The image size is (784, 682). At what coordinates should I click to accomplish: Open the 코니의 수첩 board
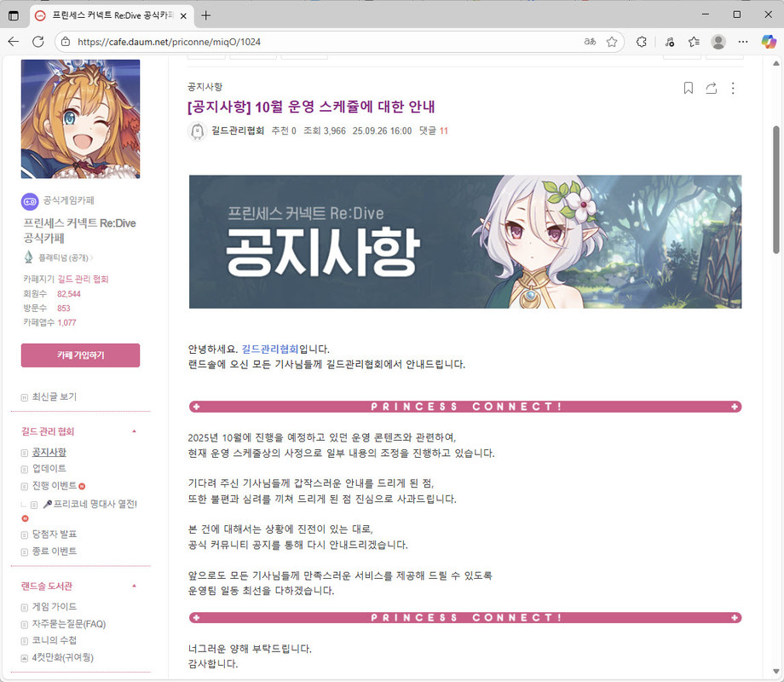click(x=54, y=640)
